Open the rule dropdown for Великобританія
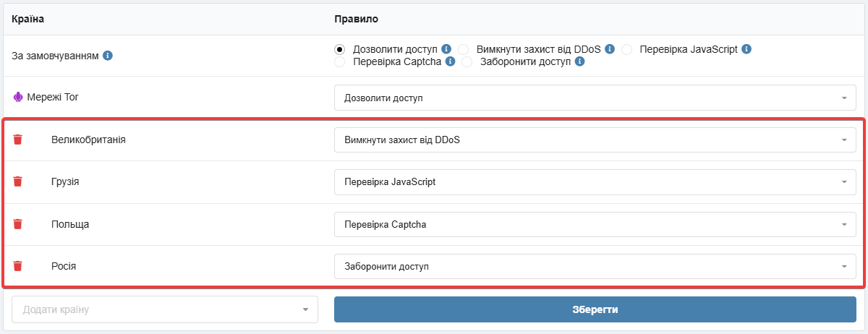This screenshot has height=334, width=868. coord(595,140)
